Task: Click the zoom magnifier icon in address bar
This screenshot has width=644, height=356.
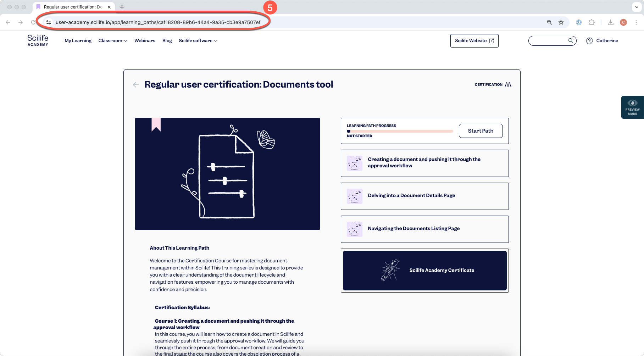Action: (549, 22)
